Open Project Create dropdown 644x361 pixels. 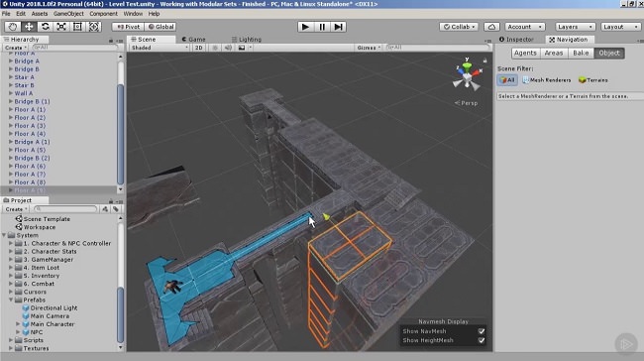[16, 209]
